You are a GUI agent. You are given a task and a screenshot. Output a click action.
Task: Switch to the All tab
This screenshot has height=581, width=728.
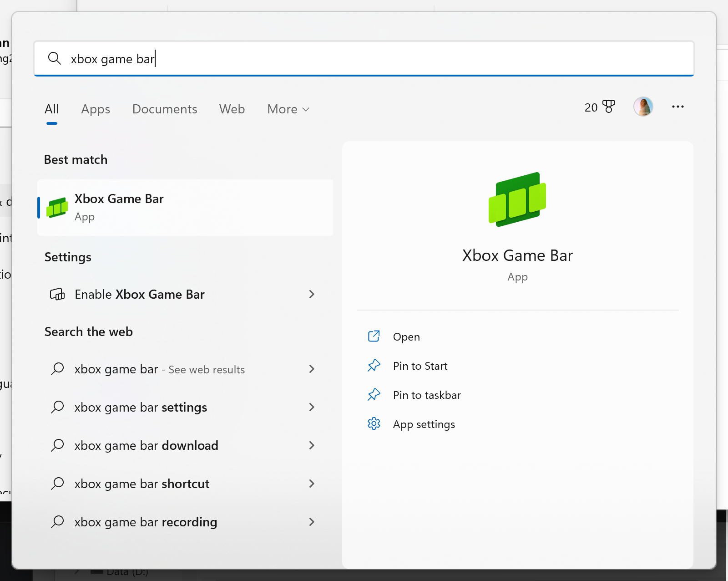(52, 109)
